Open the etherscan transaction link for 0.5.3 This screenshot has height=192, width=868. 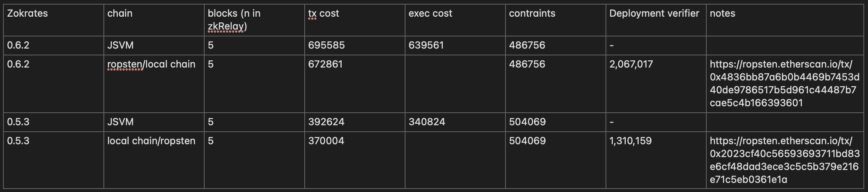point(784,160)
